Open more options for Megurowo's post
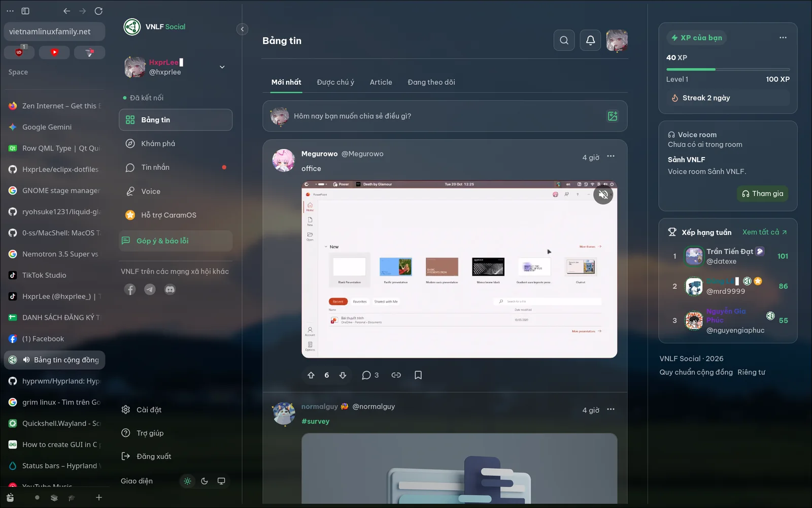Image resolution: width=812 pixels, height=508 pixels. [x=611, y=156]
